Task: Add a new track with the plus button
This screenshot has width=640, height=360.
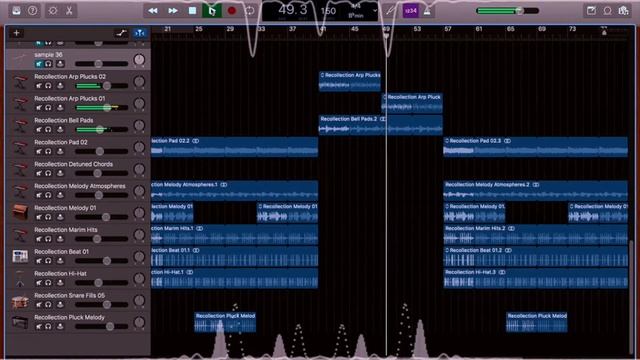Action: coord(16,33)
